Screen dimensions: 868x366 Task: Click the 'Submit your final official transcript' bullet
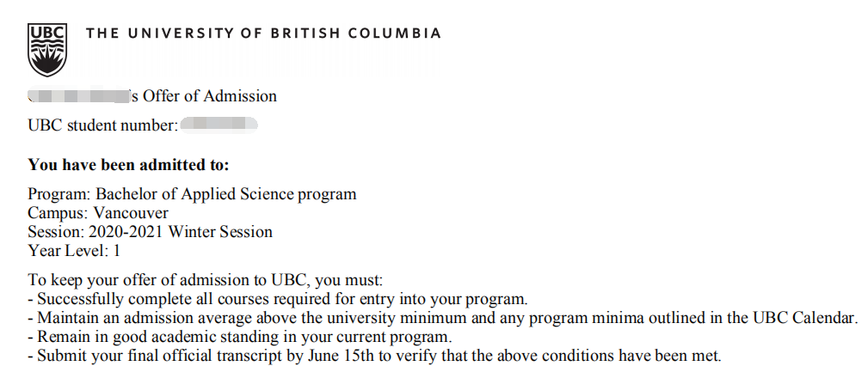[x=375, y=356]
